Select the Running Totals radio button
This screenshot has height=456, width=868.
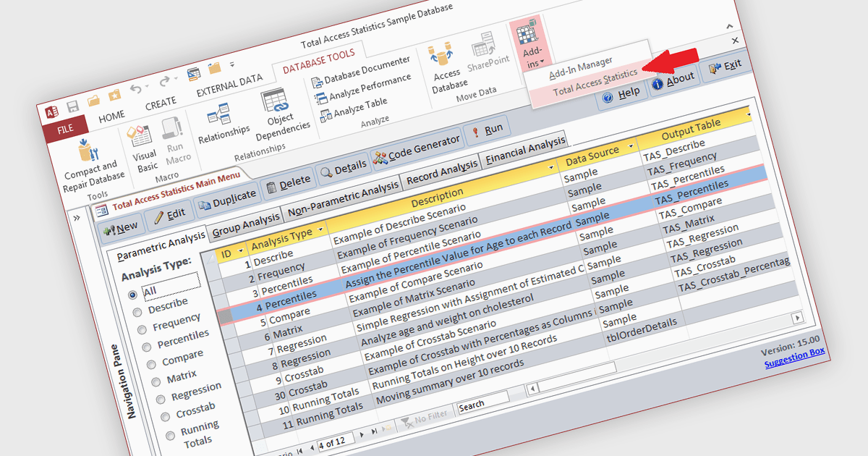click(x=170, y=436)
